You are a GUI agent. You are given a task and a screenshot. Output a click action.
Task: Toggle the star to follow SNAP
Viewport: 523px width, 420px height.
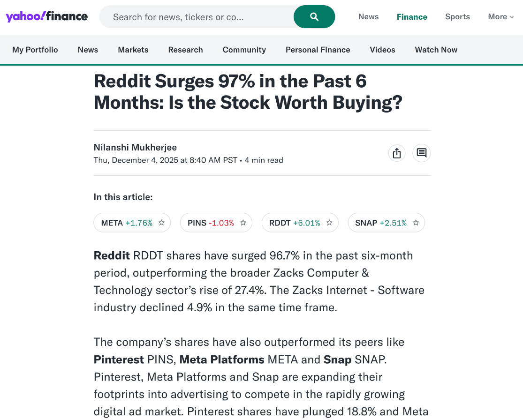(x=416, y=223)
